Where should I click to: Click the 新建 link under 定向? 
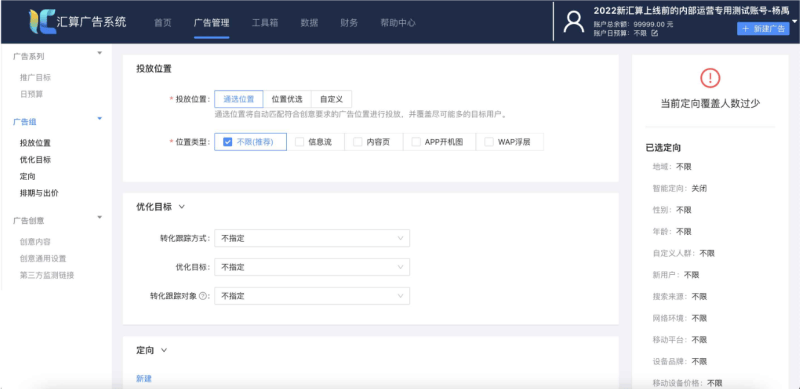click(144, 379)
